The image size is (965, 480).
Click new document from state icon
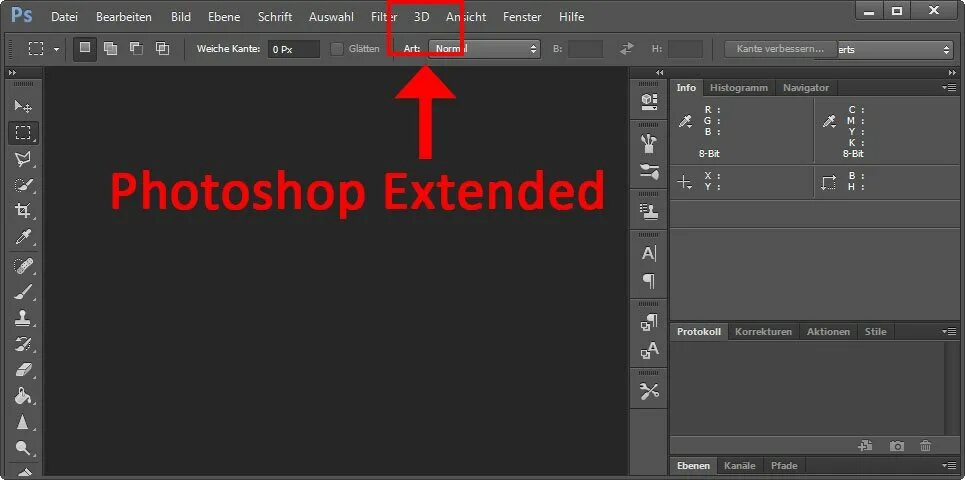click(x=865, y=446)
